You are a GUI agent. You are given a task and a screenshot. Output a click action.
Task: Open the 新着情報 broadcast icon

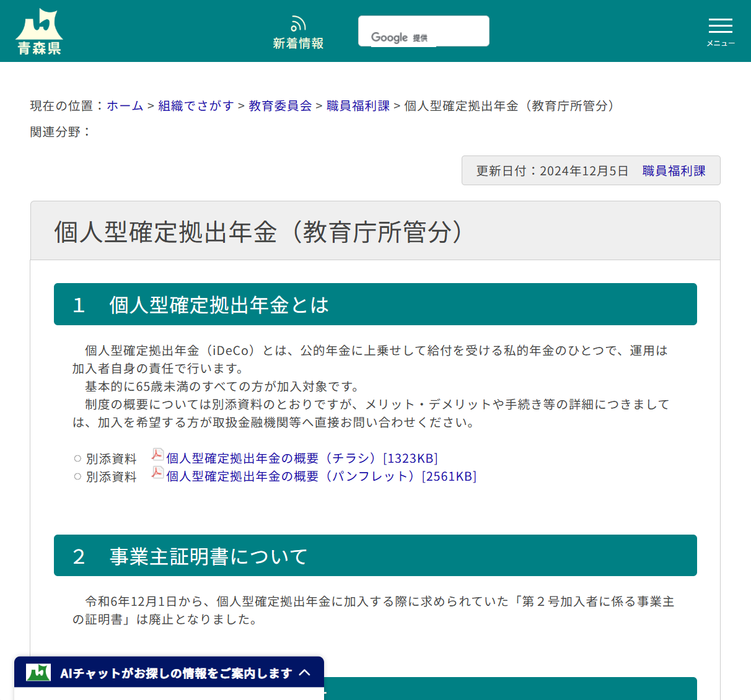(x=298, y=23)
